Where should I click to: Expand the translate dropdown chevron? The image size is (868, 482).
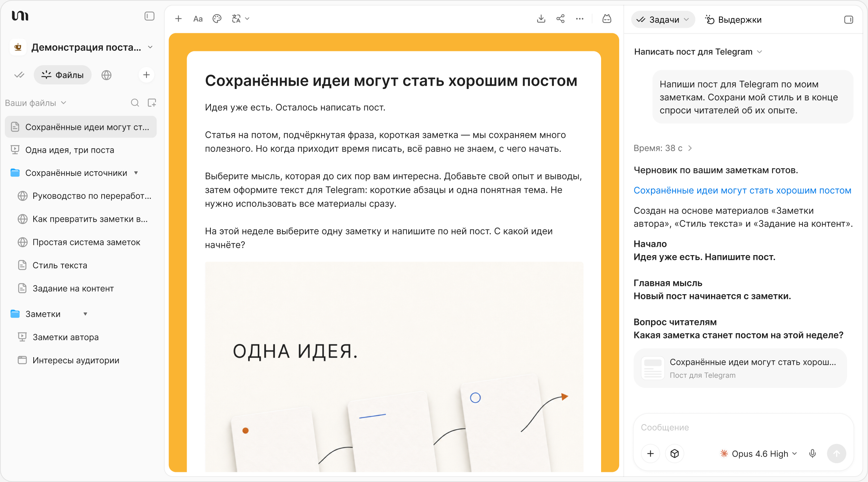click(x=247, y=19)
